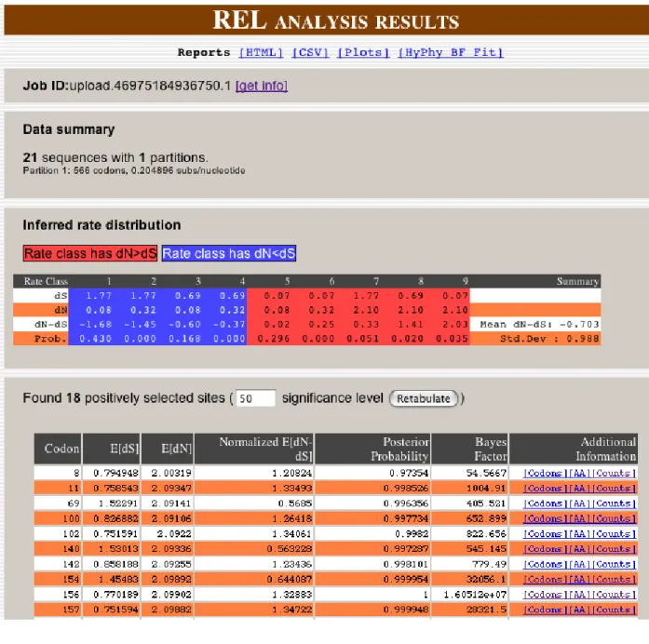Viewport: 649px width, 644px height.
Task: Click the Posterior Probability column header
Action: click(373, 449)
